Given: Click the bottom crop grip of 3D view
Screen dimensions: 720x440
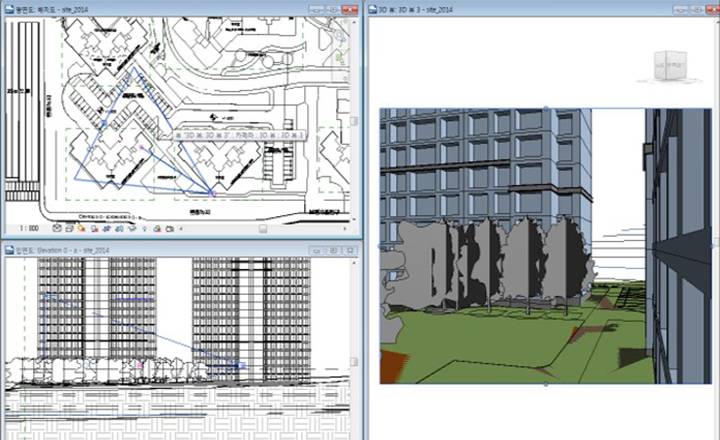Looking at the screenshot, I should click(x=545, y=384).
